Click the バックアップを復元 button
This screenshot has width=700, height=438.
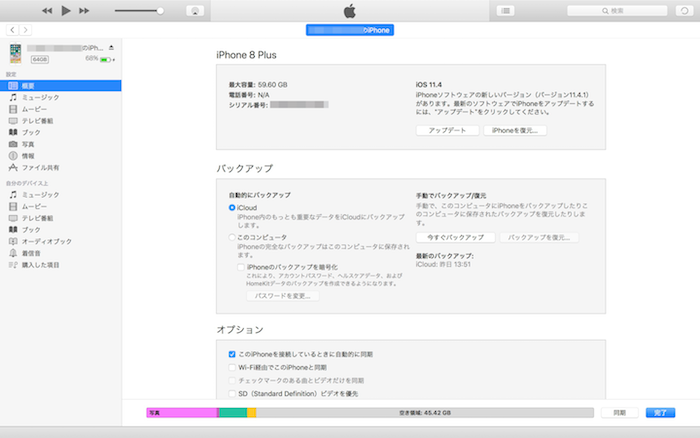pyautogui.click(x=539, y=238)
